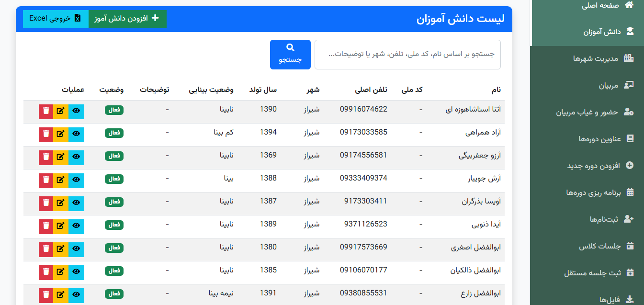Viewport: 644px width, 305px height.
Task: Open حضور و غیاب مربیان in the sidebar
Action: pyautogui.click(x=587, y=113)
